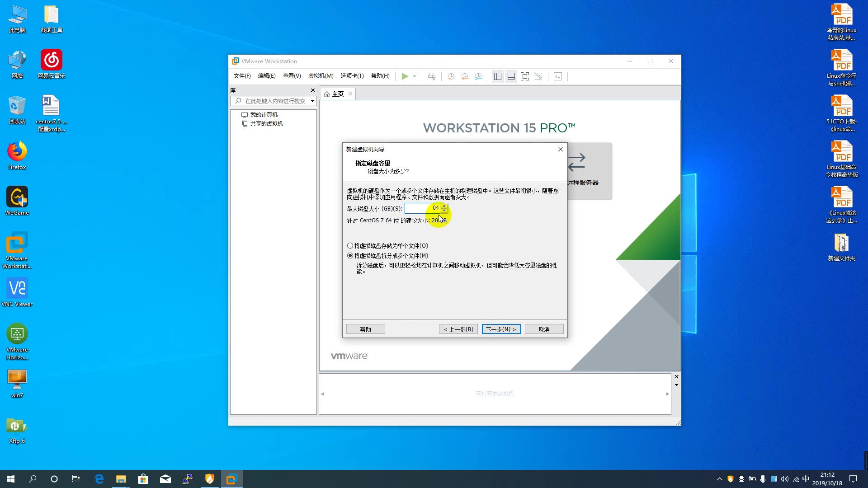The height and width of the screenshot is (488, 868).
Task: Click the green power on play button
Action: pos(405,76)
